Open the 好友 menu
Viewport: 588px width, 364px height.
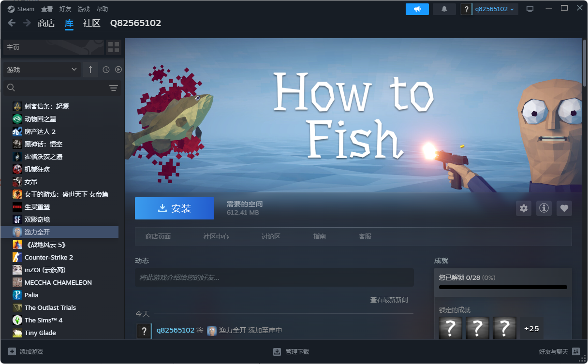coord(65,9)
